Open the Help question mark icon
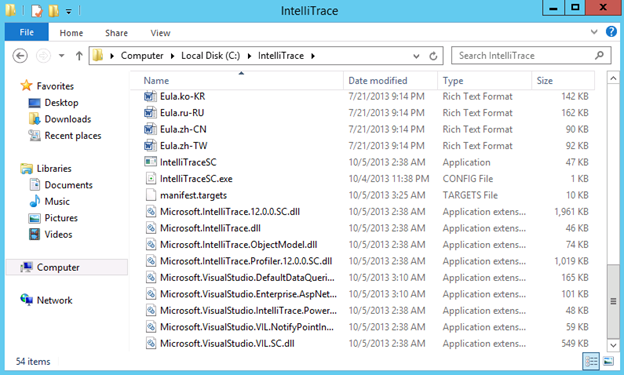624x375 pixels. (611, 32)
